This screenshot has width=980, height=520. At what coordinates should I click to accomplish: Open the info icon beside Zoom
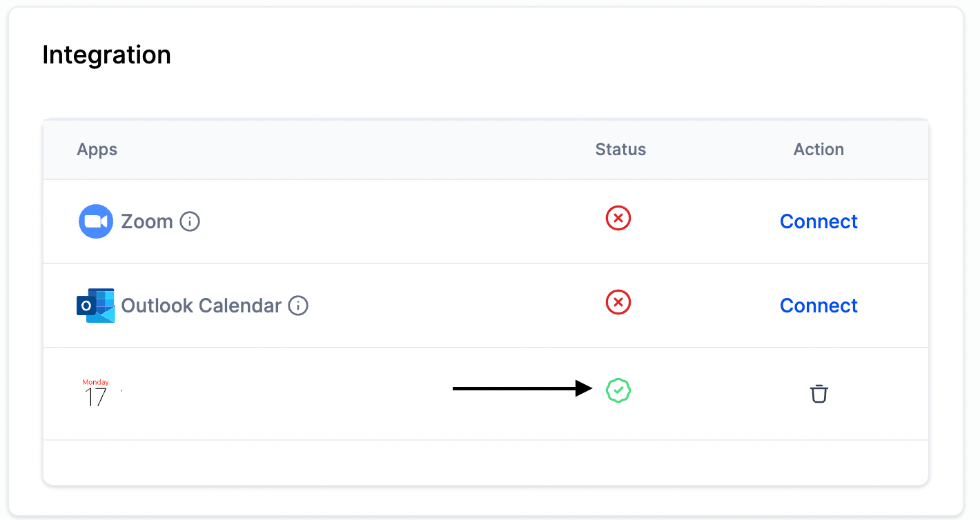pos(190,221)
